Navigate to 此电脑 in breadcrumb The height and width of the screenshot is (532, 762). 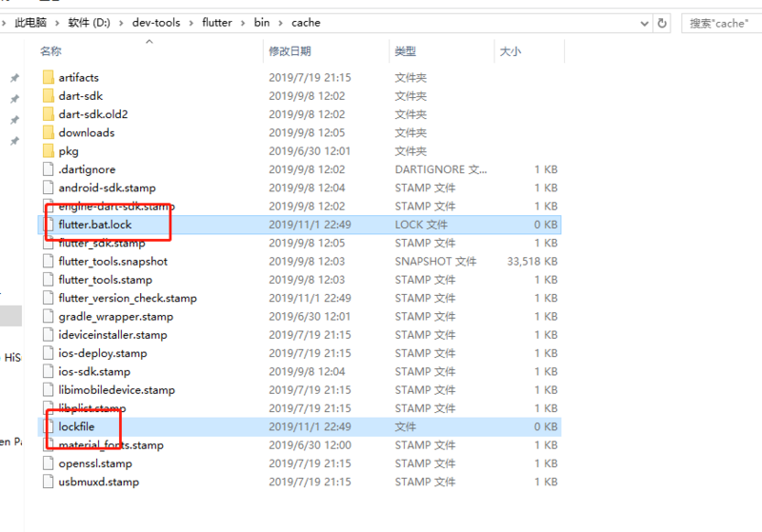(x=30, y=22)
